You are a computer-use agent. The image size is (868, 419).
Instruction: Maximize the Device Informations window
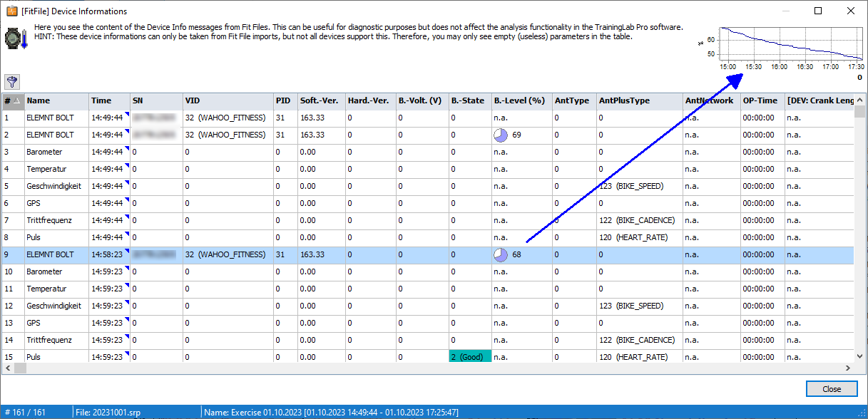coord(818,11)
